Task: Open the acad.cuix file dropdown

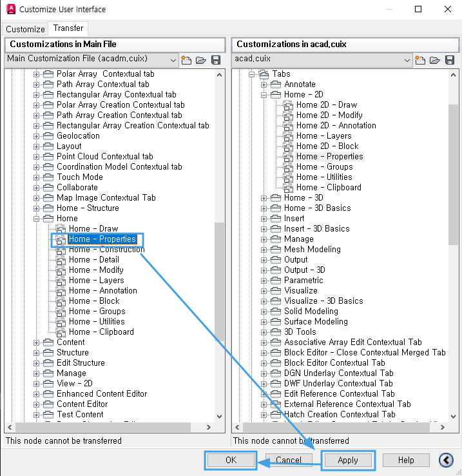Action: pos(407,60)
